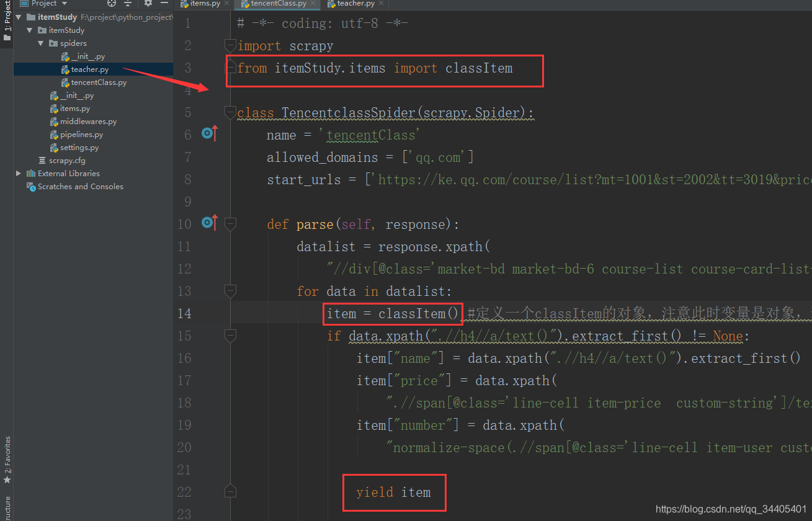This screenshot has height=521, width=812.
Task: Open the Project panel settings gear
Action: click(x=148, y=3)
